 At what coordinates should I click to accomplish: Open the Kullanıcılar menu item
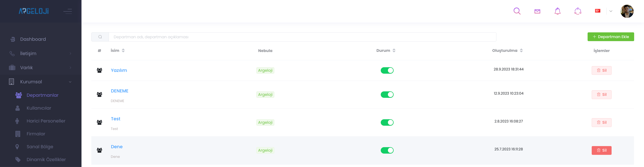(x=39, y=108)
